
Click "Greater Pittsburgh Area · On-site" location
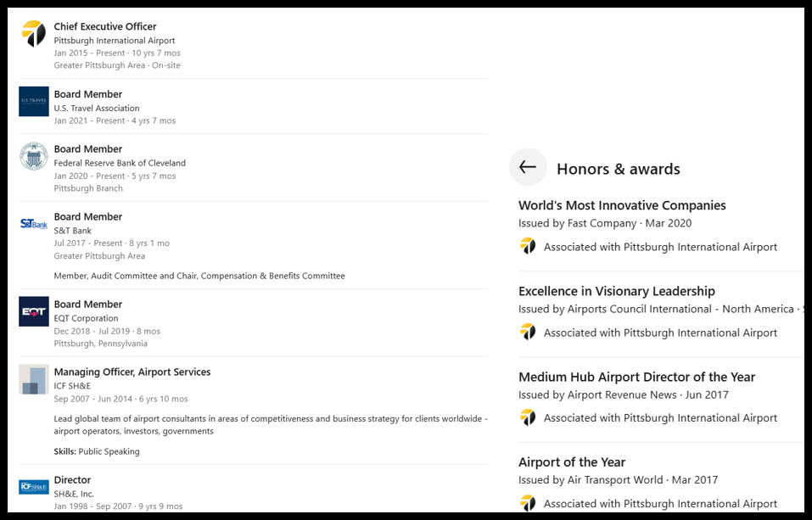(117, 65)
